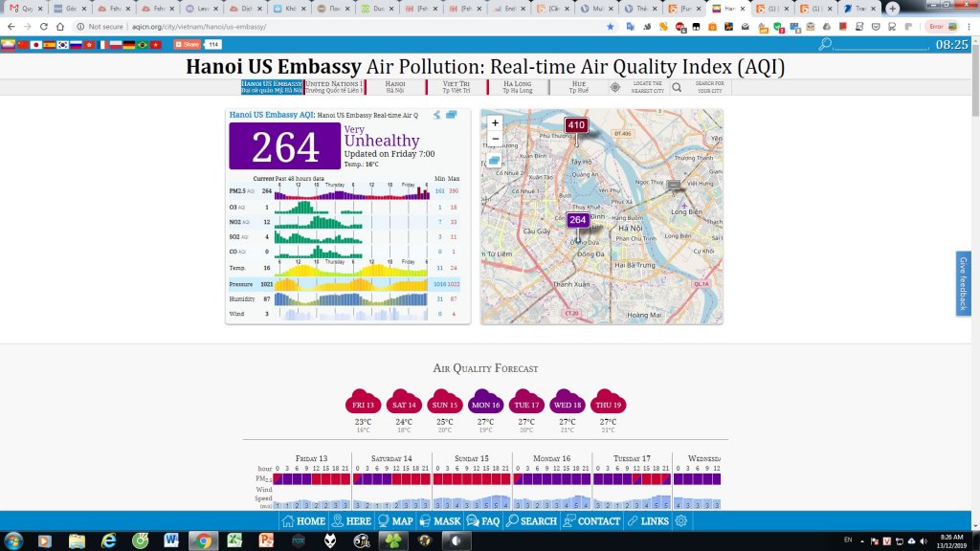Select the Hanoi US Embassy station tab
Image resolution: width=980 pixels, height=551 pixels.
click(x=272, y=87)
